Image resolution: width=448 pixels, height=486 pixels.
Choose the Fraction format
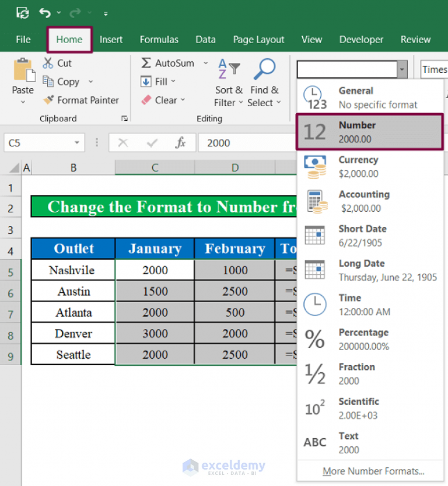click(370, 374)
